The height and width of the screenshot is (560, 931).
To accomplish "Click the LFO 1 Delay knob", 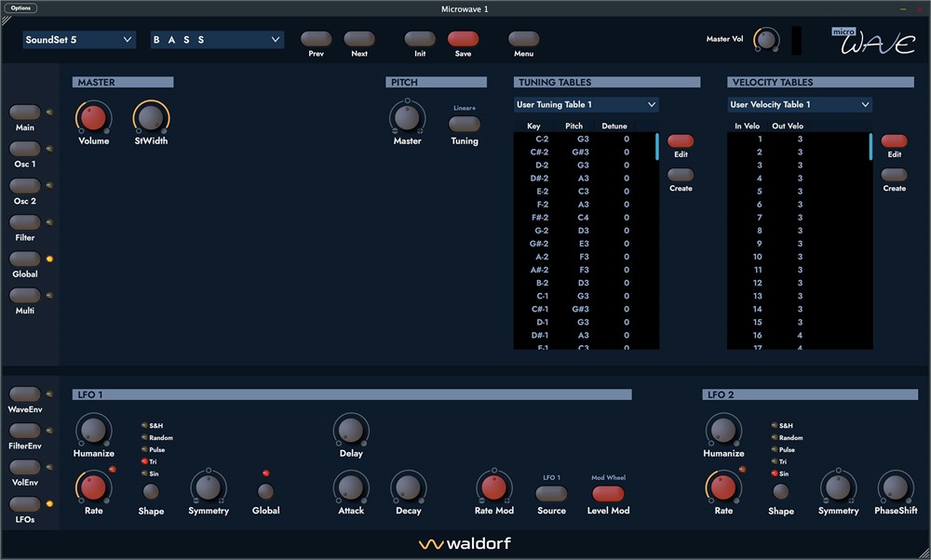I will [x=350, y=430].
